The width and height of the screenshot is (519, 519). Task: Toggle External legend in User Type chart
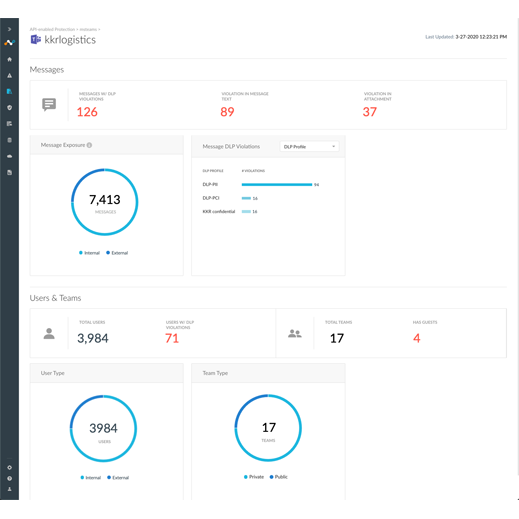click(x=118, y=478)
